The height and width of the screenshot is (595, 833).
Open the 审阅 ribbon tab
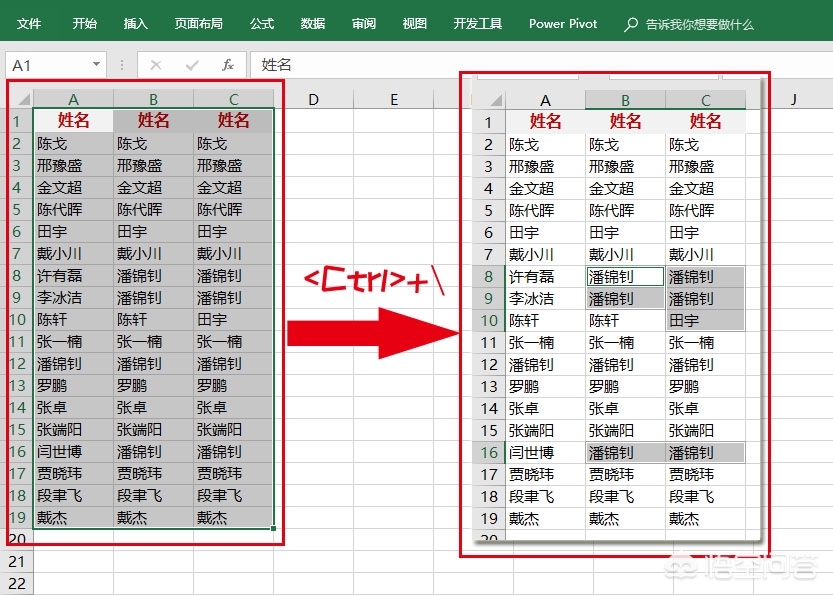[x=363, y=23]
